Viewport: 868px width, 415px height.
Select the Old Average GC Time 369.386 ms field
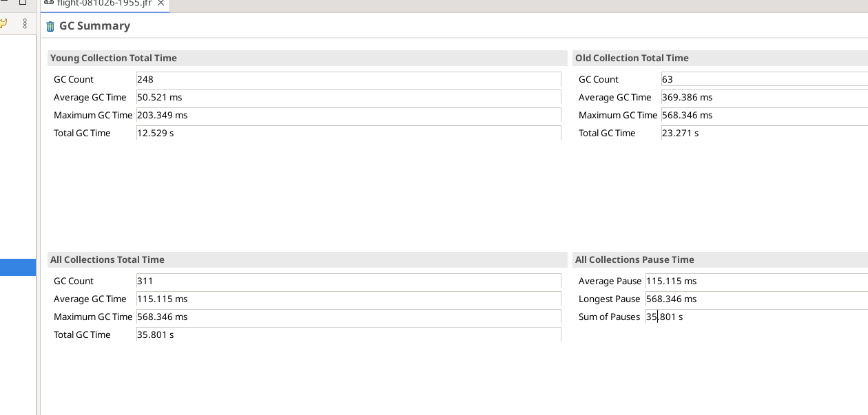pos(765,97)
